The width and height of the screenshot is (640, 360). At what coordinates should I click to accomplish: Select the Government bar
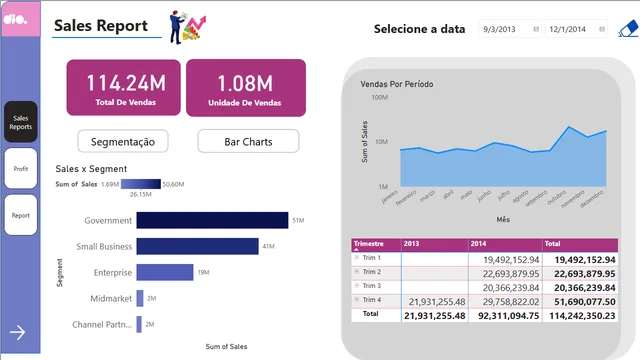(x=212, y=220)
